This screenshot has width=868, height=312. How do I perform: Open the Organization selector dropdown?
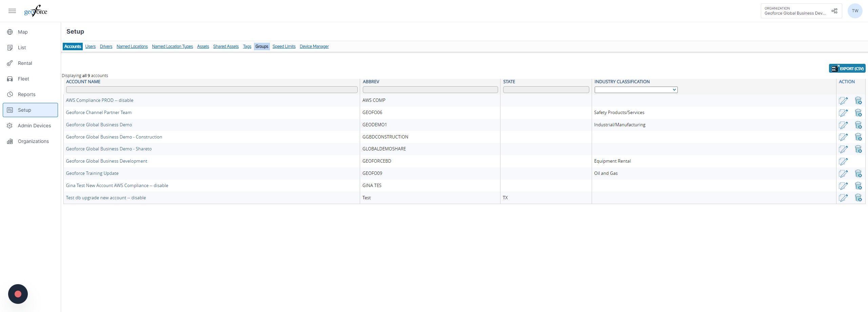pos(801,11)
